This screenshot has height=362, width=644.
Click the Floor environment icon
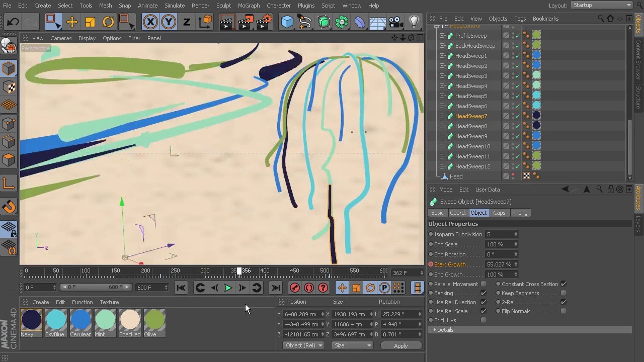(x=377, y=22)
